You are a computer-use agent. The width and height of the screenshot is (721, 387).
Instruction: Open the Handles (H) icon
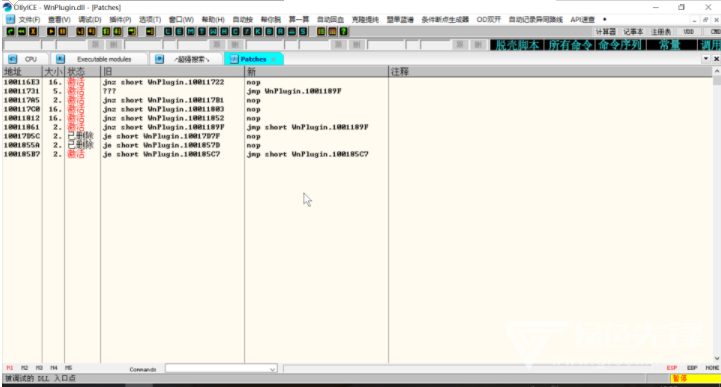[x=224, y=32]
